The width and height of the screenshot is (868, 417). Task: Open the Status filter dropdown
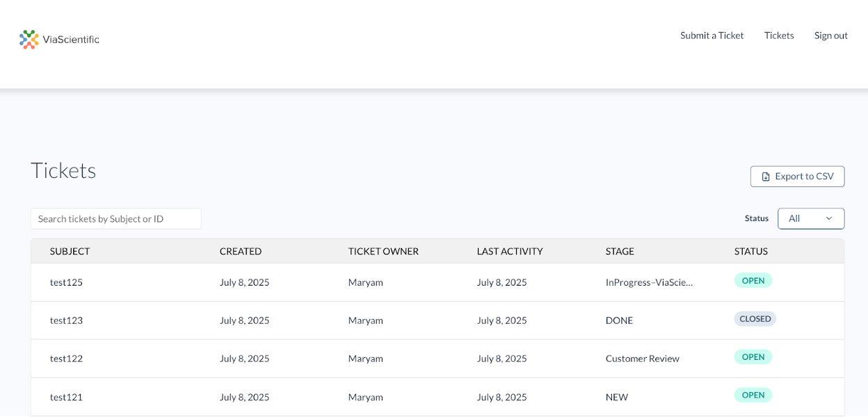point(811,218)
